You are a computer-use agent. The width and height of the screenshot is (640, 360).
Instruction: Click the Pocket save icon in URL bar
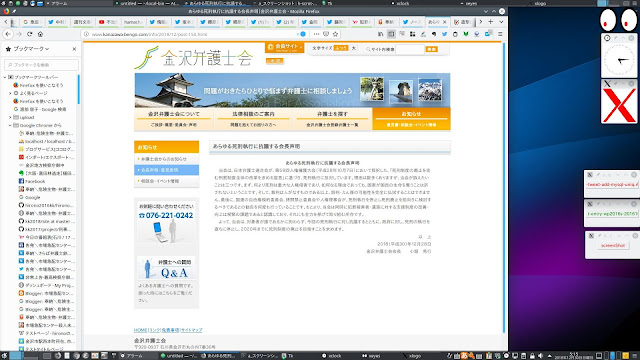tap(326, 34)
